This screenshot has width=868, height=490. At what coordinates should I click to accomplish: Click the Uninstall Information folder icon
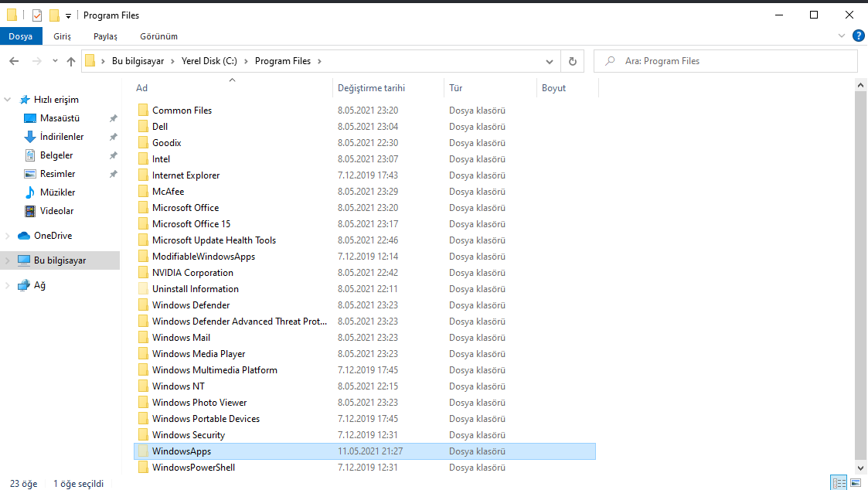pos(143,289)
